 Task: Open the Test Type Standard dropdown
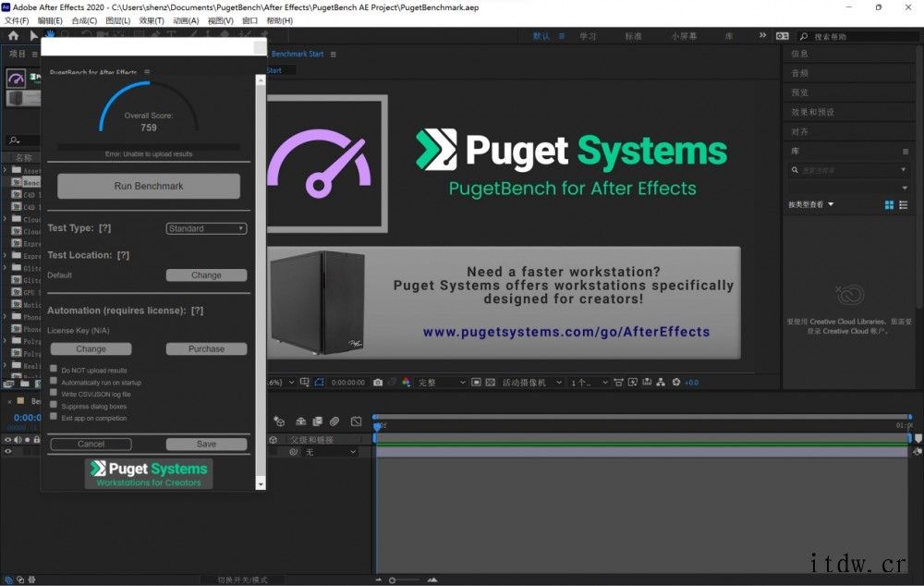pyautogui.click(x=206, y=228)
